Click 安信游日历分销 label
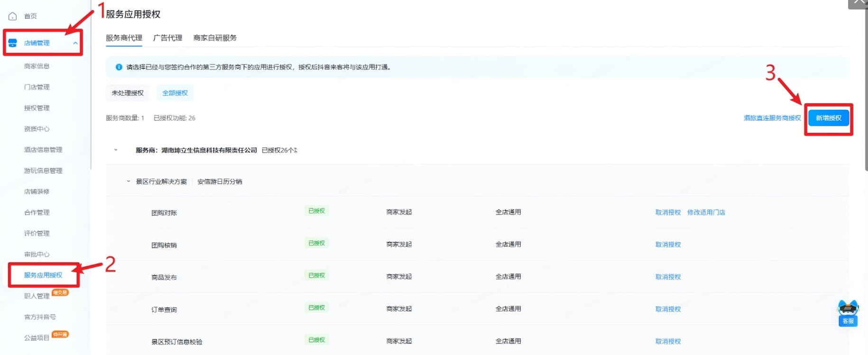The height and width of the screenshot is (355, 868). (x=220, y=182)
